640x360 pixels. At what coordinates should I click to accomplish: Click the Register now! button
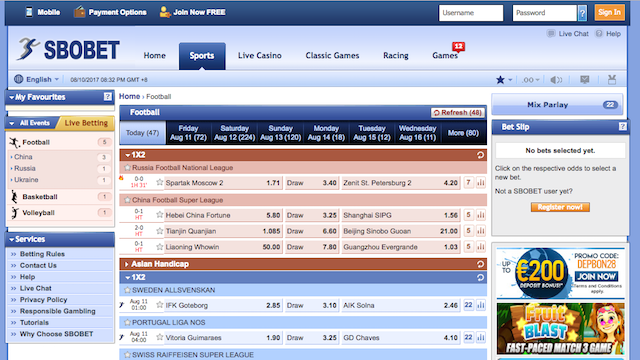pyautogui.click(x=560, y=207)
